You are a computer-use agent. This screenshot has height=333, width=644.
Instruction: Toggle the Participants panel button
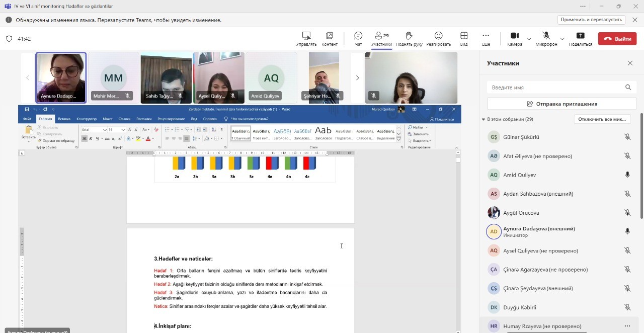pos(381,36)
